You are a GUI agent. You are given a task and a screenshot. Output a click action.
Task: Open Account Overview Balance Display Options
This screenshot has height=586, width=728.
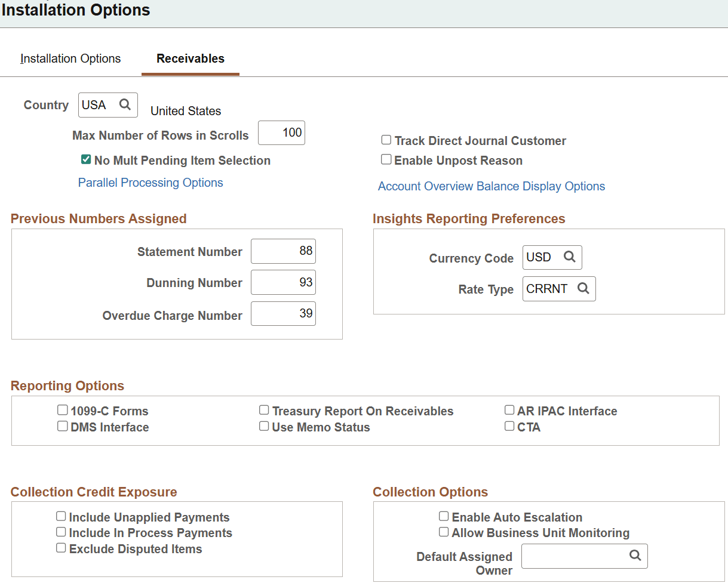click(491, 186)
